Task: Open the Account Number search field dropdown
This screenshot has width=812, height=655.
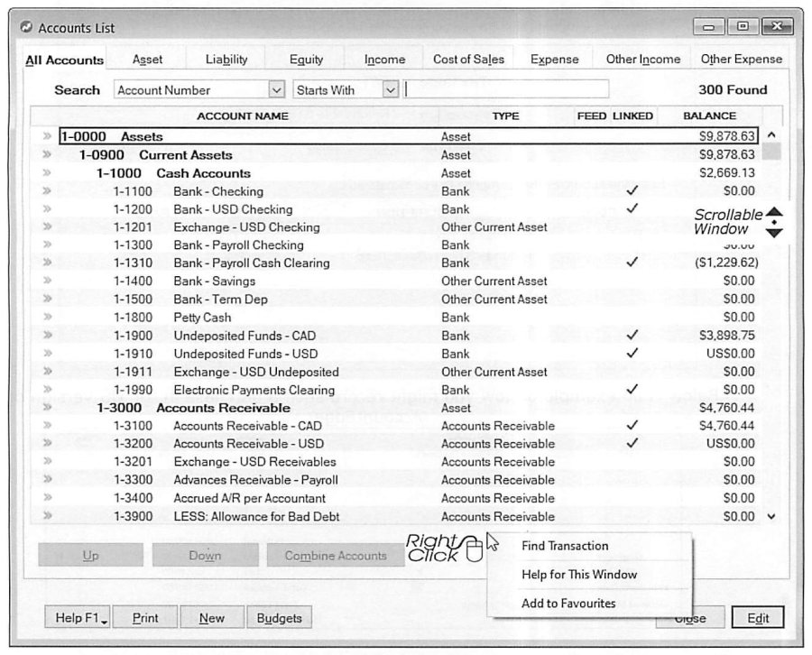Action: click(x=277, y=89)
